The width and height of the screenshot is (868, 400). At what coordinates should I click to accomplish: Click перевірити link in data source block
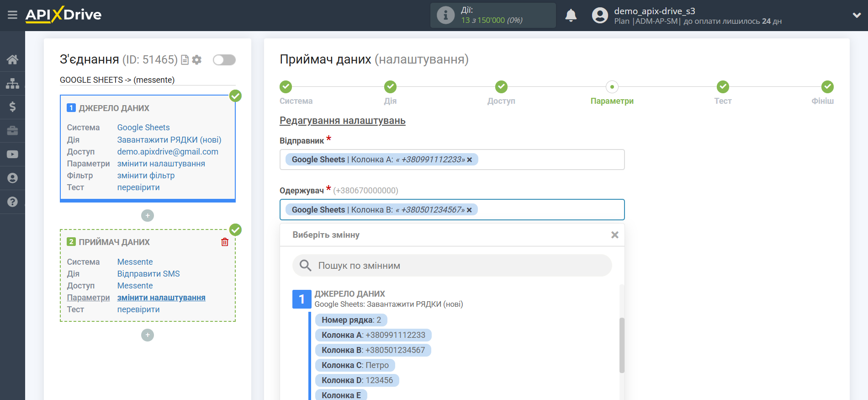(x=138, y=187)
